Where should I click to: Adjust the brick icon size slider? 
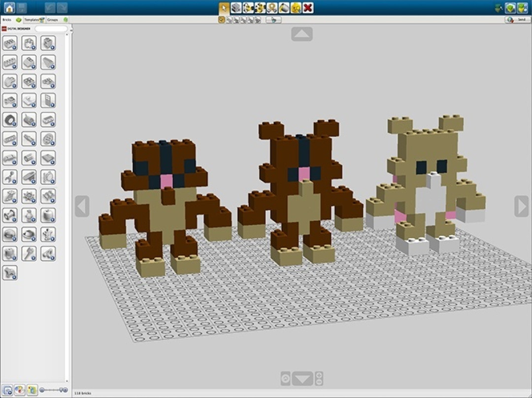coord(54,390)
